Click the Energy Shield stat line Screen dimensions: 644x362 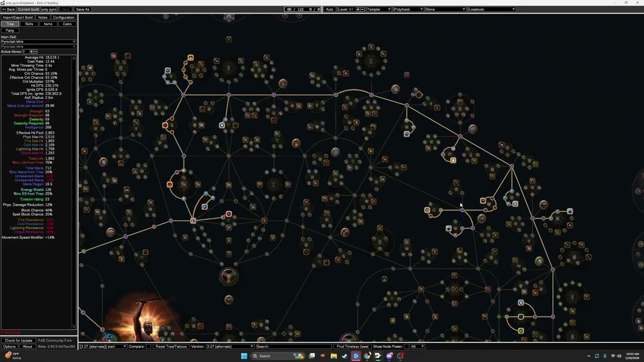pos(40,190)
